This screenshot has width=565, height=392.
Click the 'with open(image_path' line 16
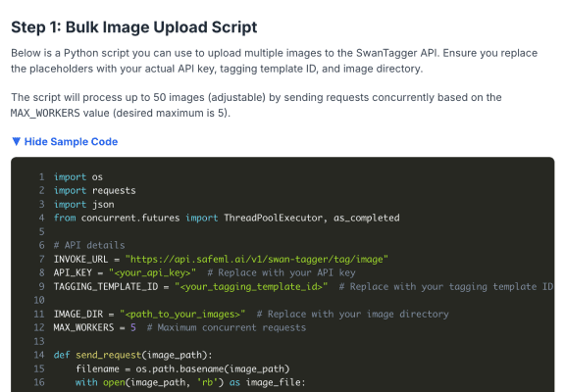190,382
